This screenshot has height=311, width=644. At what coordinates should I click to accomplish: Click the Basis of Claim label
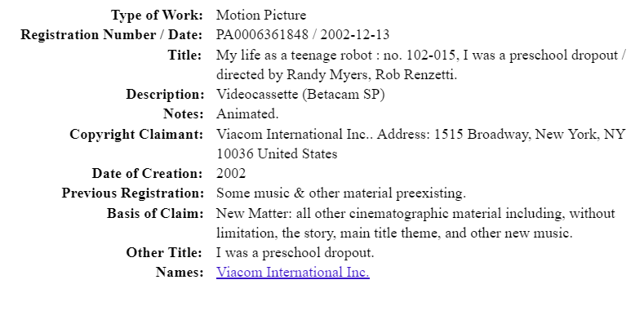[x=155, y=214]
